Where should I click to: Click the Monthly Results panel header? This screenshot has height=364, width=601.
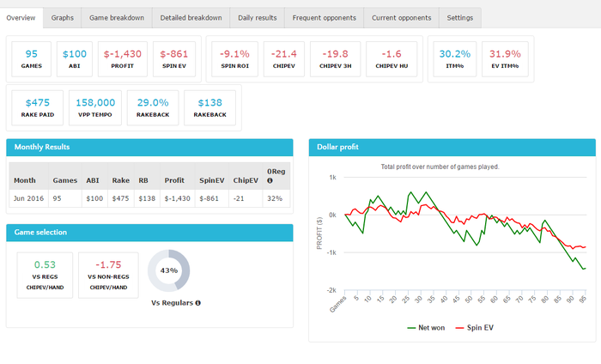click(149, 147)
